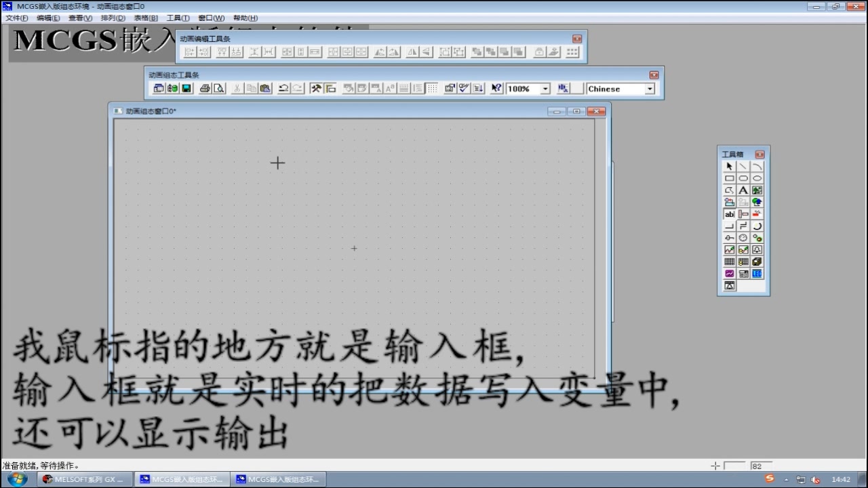The width and height of the screenshot is (868, 488).
Task: Open the 窗口(W) menu
Action: (x=211, y=18)
